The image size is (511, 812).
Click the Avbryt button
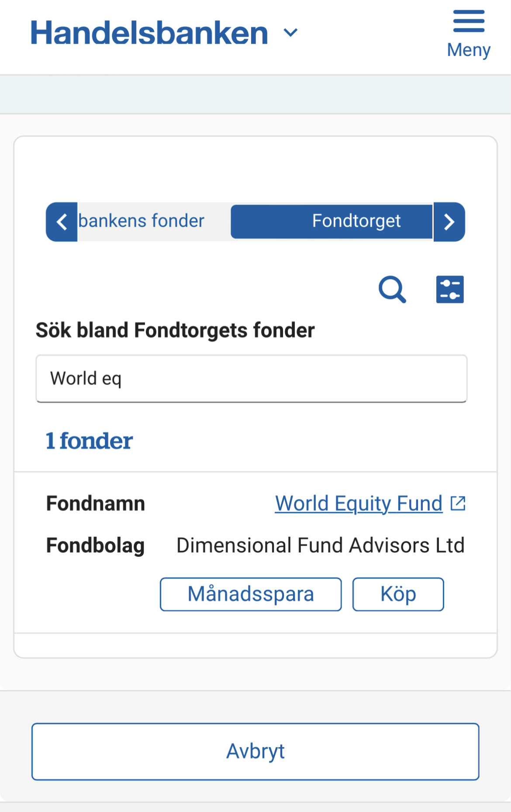coord(255,751)
